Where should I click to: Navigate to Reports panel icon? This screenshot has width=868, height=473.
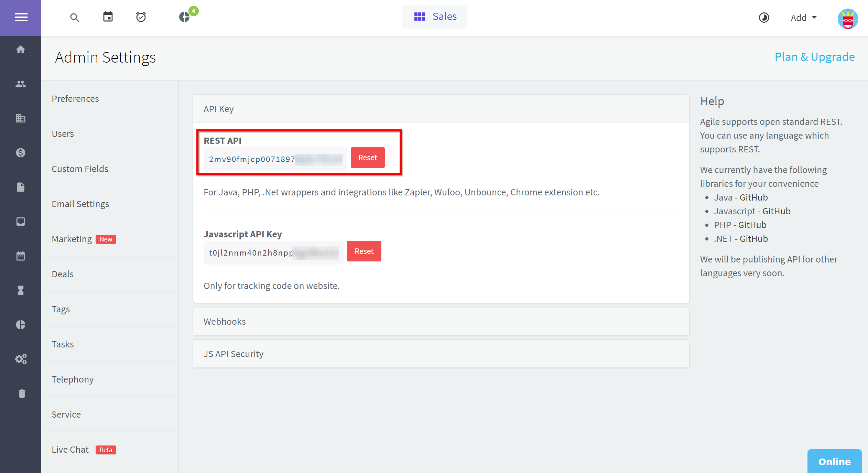point(20,325)
